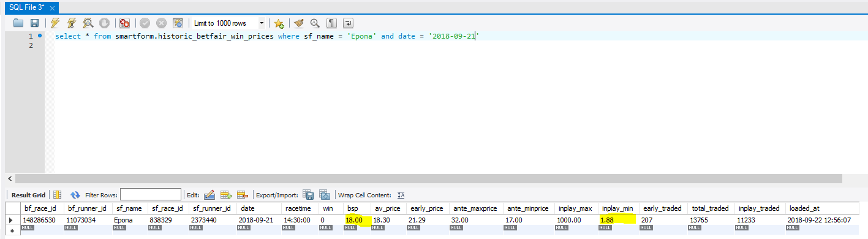Click the Result Grid label
This screenshot has height=239, width=868.
(x=29, y=195)
